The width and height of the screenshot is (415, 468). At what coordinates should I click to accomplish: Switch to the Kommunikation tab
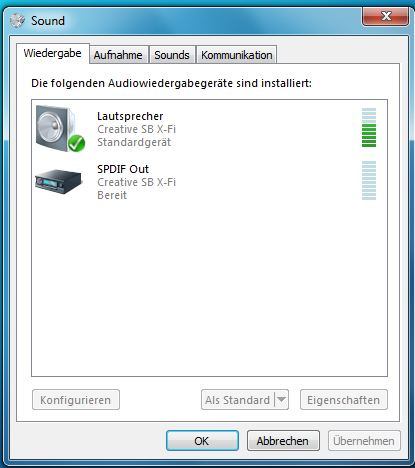(237, 55)
